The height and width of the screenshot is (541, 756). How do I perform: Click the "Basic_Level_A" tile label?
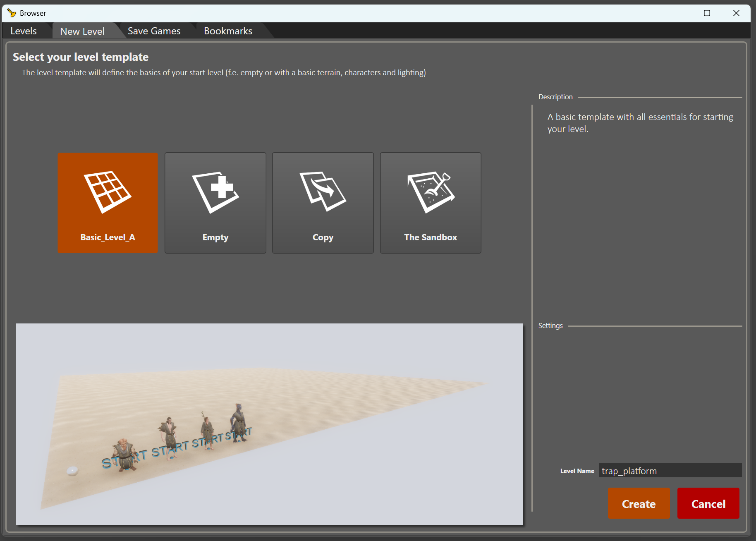[x=108, y=237]
